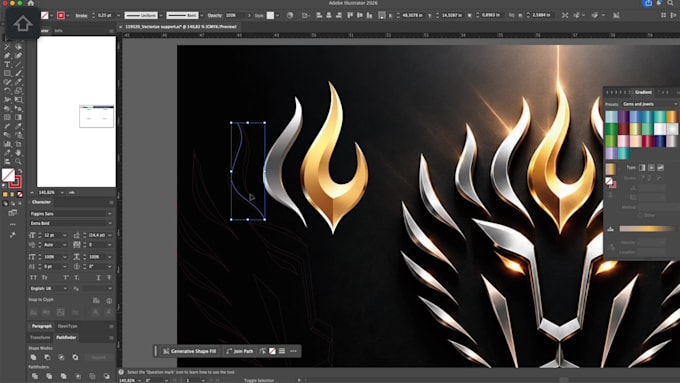This screenshot has height=383, width=680.
Task: Select the Type tool
Action: coord(7,64)
